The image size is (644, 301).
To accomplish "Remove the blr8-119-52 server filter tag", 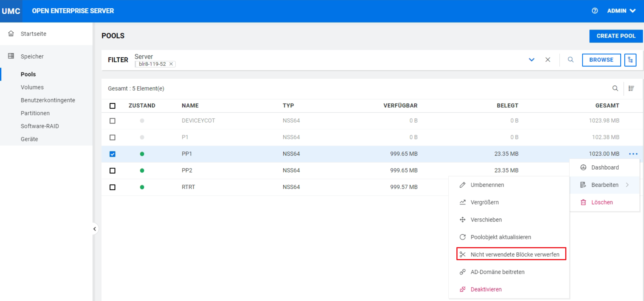I will pyautogui.click(x=171, y=64).
